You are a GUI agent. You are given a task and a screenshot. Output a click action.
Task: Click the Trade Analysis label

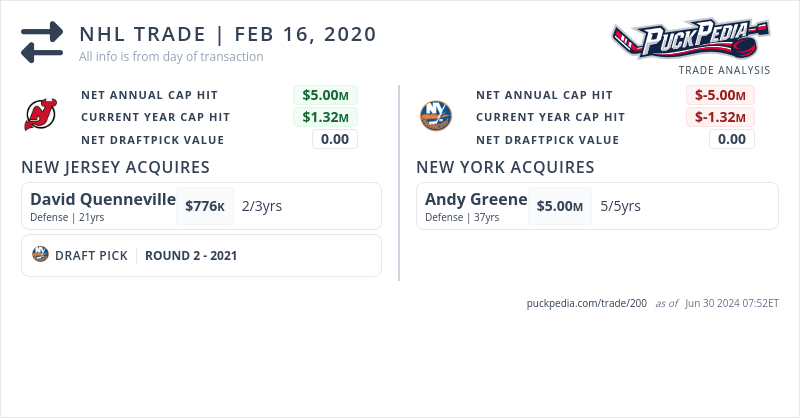(x=724, y=70)
